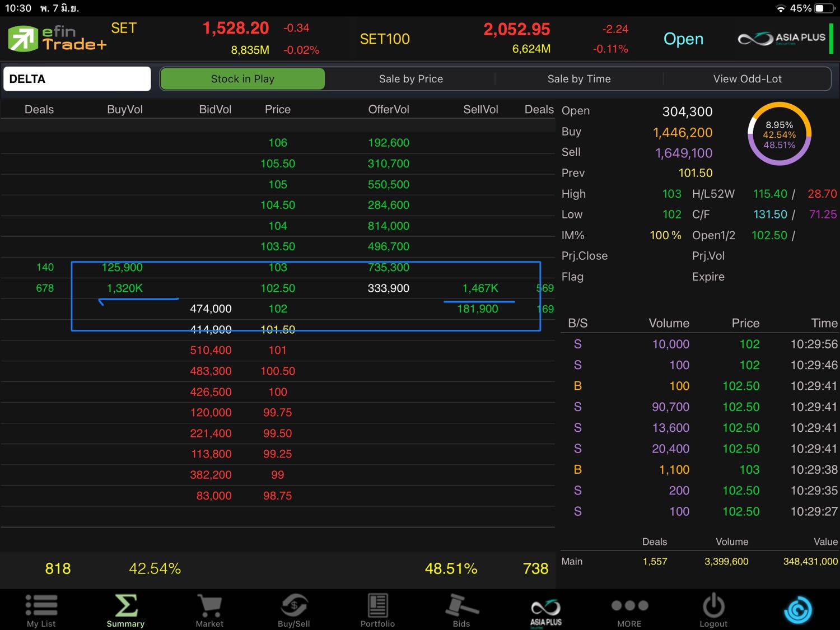This screenshot has height=630, width=840.
Task: Select the 99.25 bid price
Action: click(278, 454)
